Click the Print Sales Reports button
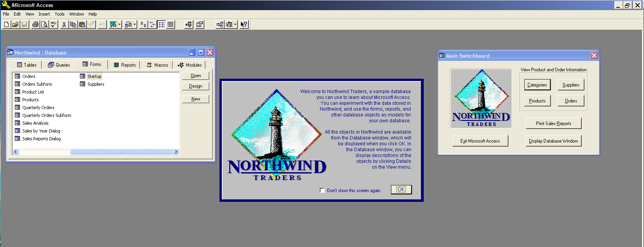This screenshot has height=247, width=644. (x=554, y=123)
